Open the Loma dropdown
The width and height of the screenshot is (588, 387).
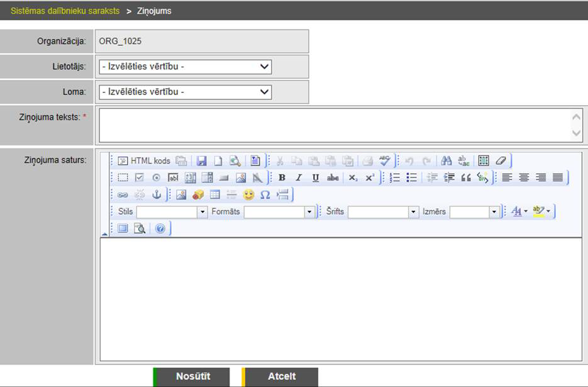(185, 92)
